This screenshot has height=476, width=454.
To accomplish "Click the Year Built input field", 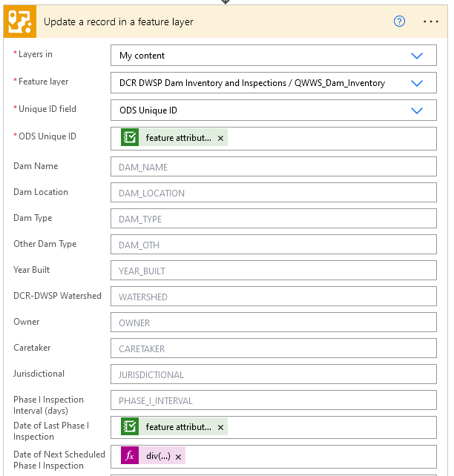I will coord(273,271).
